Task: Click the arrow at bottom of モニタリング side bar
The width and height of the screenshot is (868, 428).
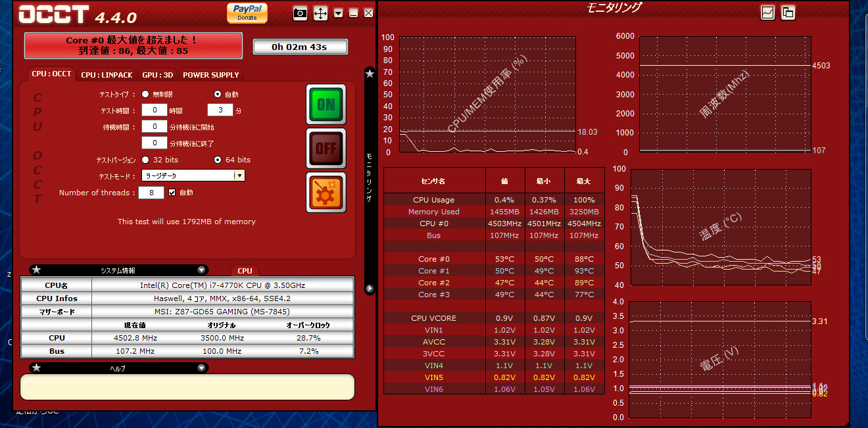Action: [x=370, y=288]
